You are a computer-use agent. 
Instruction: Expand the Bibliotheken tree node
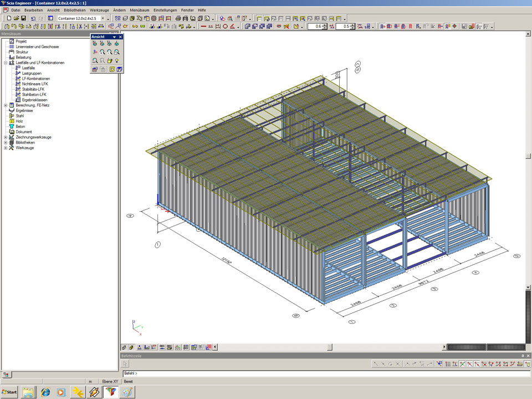pos(5,142)
